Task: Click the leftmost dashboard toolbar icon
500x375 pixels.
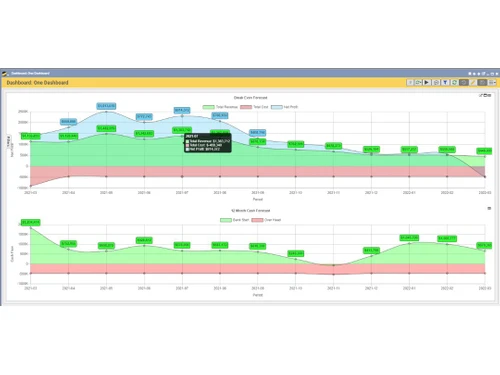Action: pyautogui.click(x=410, y=82)
